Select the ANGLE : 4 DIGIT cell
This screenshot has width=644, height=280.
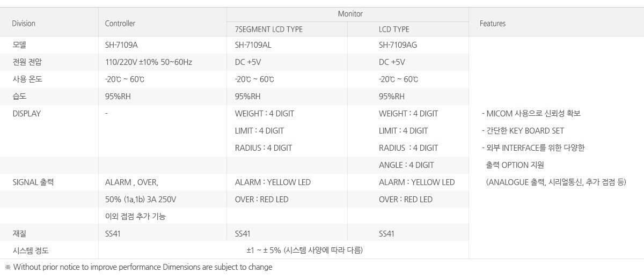click(x=406, y=165)
